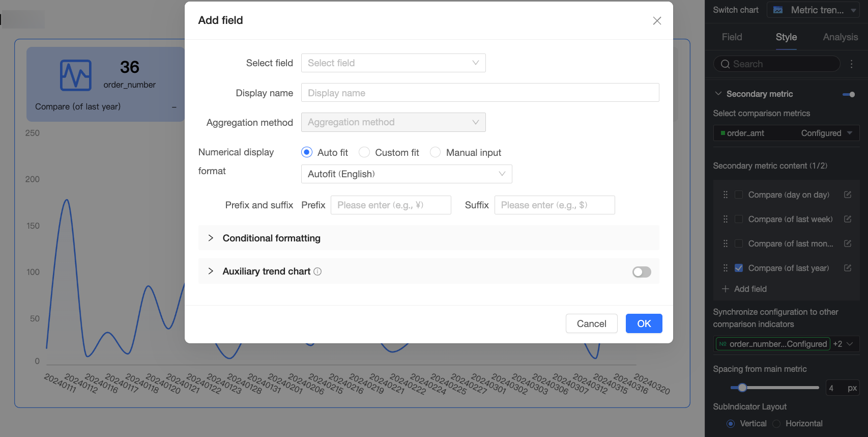Turn on the Auxiliary trend chart switch

[x=642, y=272]
